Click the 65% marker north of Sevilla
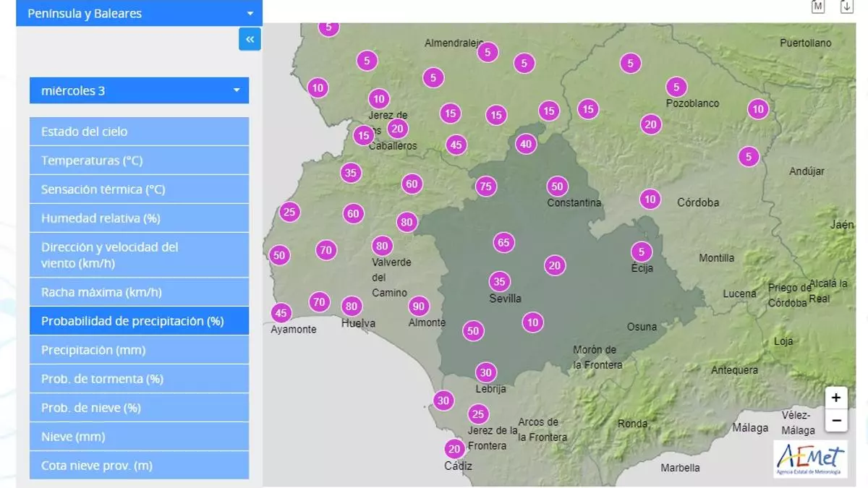This screenshot has width=868, height=488. (x=504, y=243)
